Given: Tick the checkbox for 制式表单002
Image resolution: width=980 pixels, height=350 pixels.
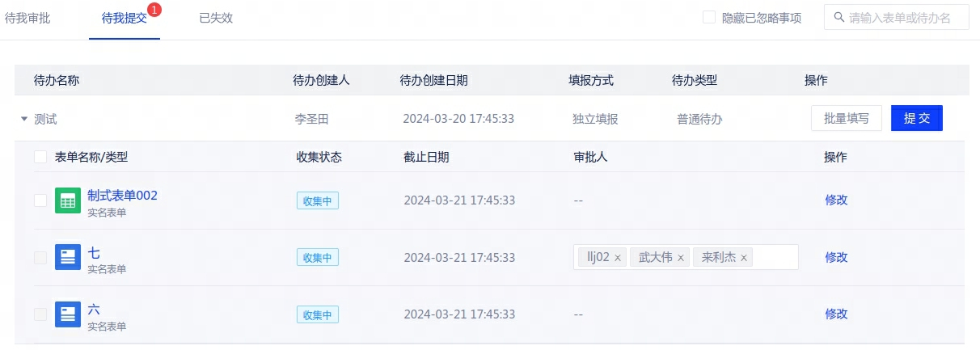Looking at the screenshot, I should (40, 200).
